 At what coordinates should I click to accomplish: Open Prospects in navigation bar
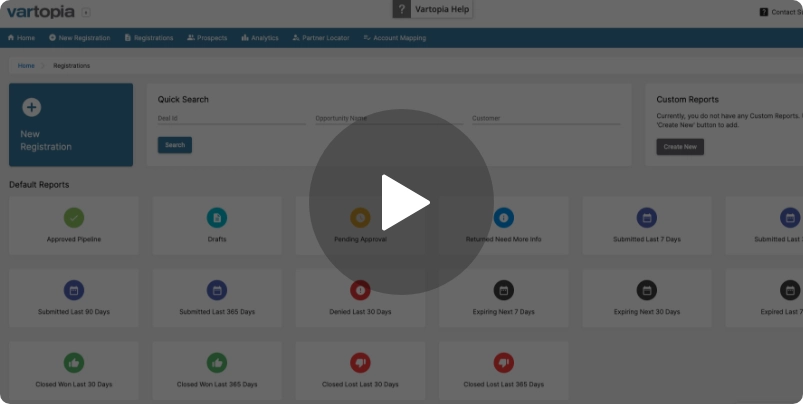[x=207, y=38]
